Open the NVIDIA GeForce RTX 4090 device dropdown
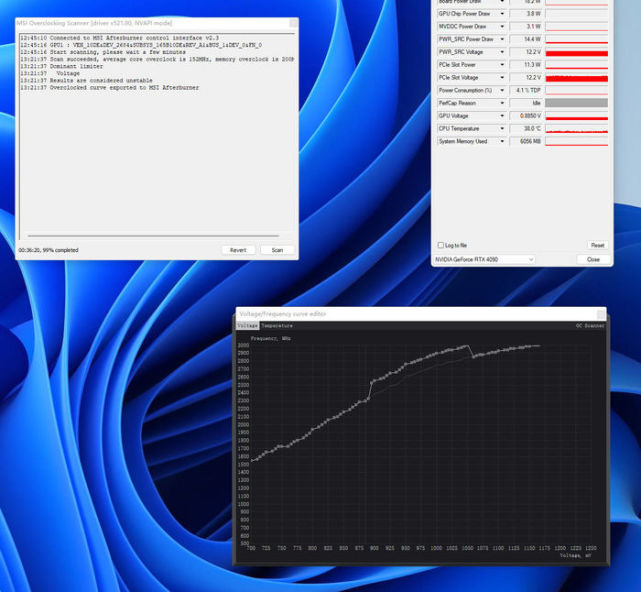This screenshot has height=592, width=641. coord(484,259)
